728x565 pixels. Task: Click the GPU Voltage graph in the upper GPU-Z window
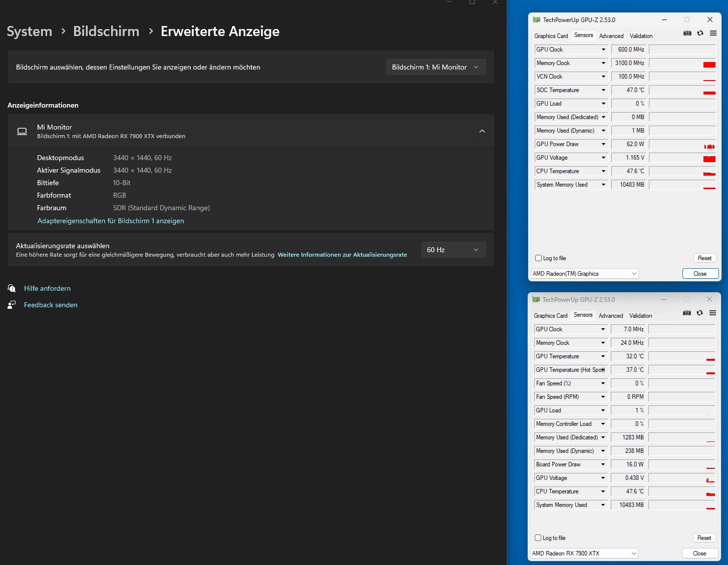click(682, 158)
